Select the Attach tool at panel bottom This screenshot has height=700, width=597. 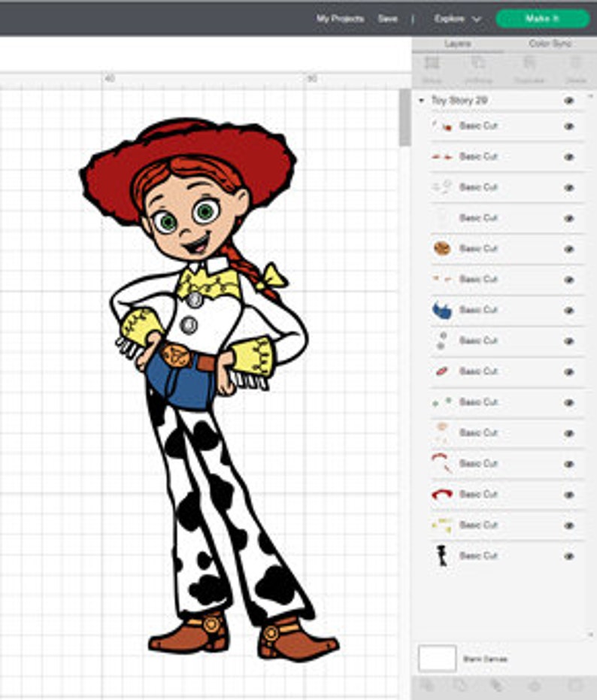click(496, 685)
